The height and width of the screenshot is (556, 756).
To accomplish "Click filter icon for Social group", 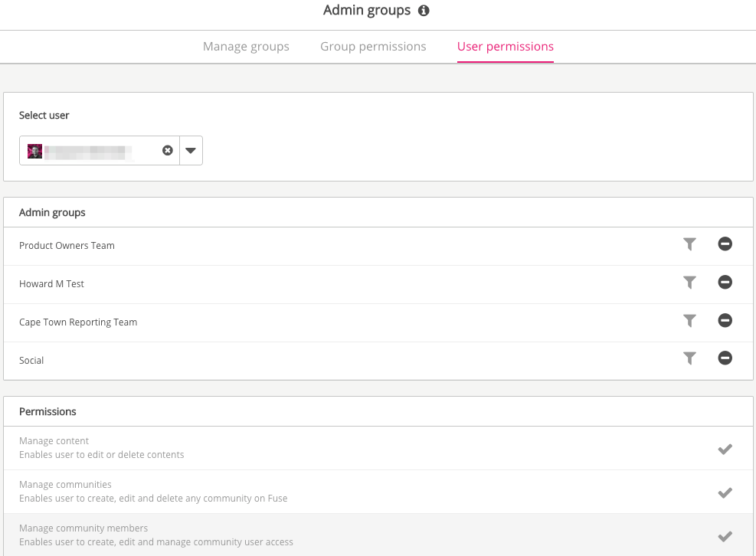I will click(x=689, y=358).
